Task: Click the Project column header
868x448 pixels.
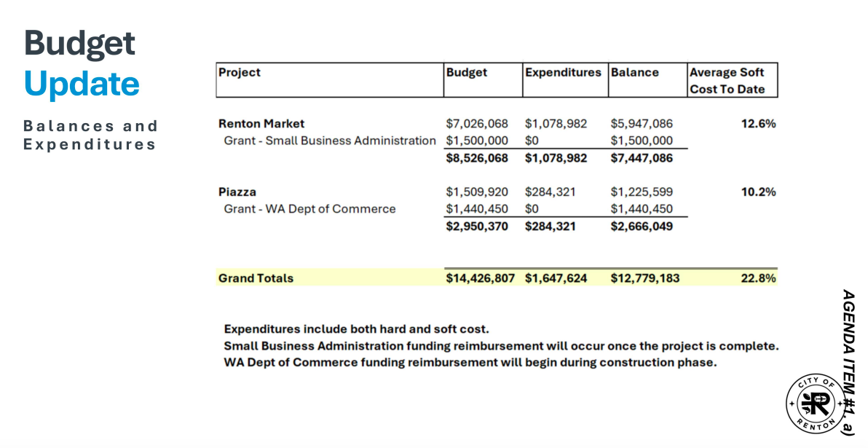Action: tap(240, 73)
